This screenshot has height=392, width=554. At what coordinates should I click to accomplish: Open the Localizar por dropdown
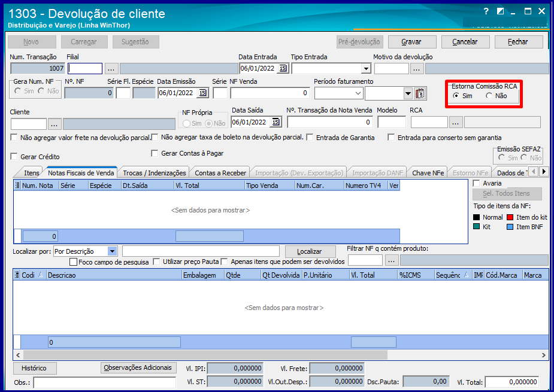click(x=113, y=251)
